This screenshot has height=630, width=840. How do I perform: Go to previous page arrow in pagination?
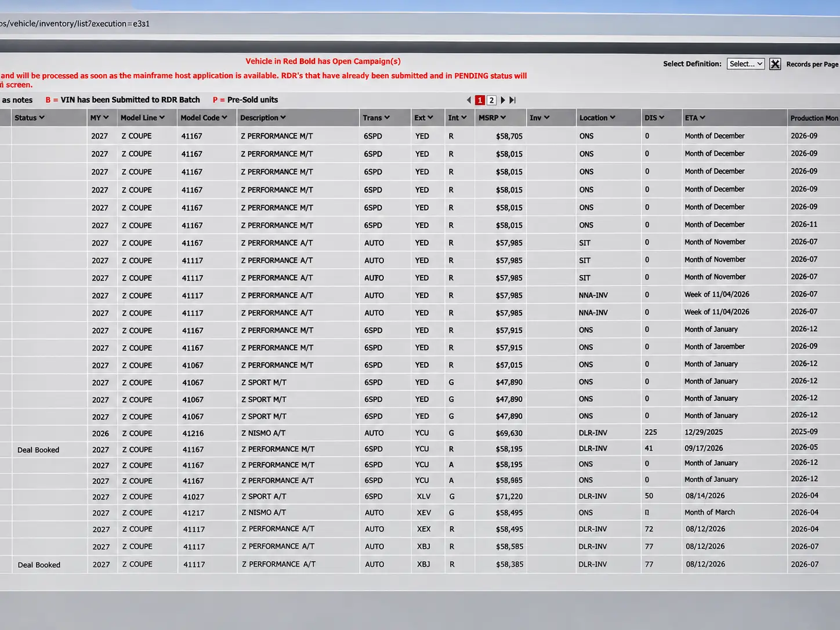click(x=469, y=100)
